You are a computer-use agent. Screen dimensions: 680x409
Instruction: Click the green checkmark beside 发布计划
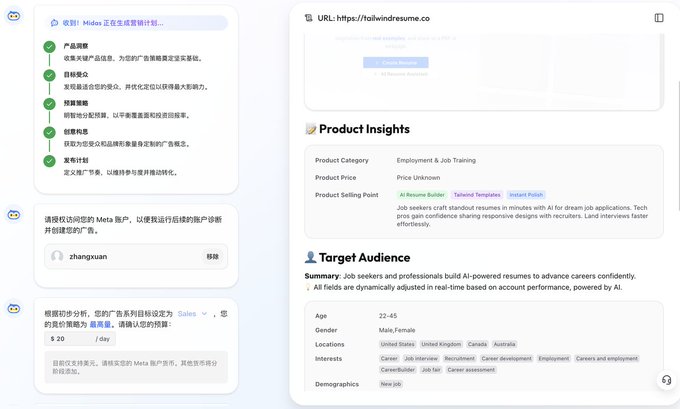pos(50,161)
